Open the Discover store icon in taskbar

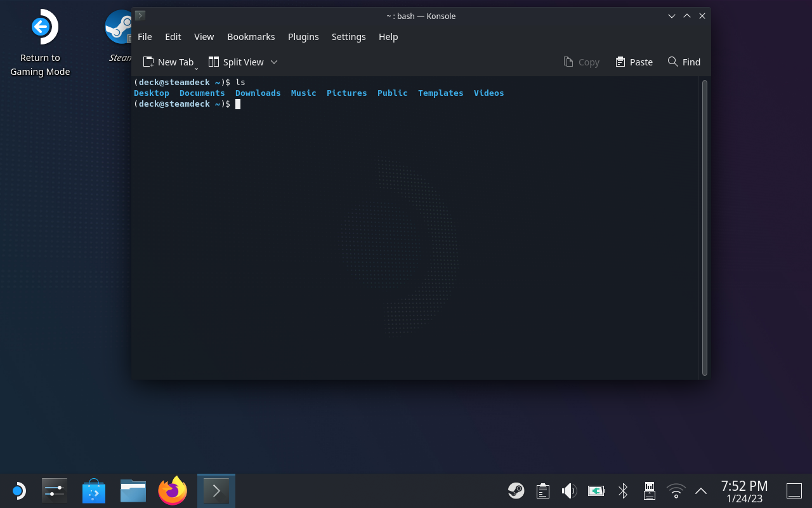94,491
